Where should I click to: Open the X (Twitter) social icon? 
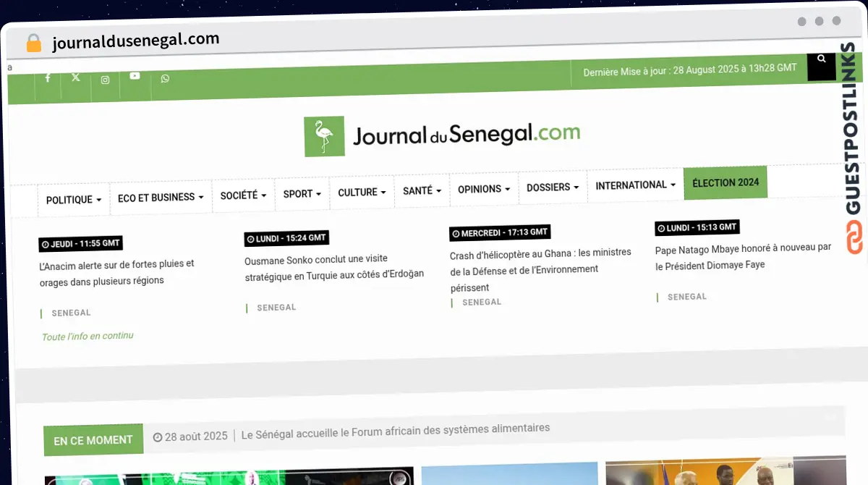[x=76, y=77]
